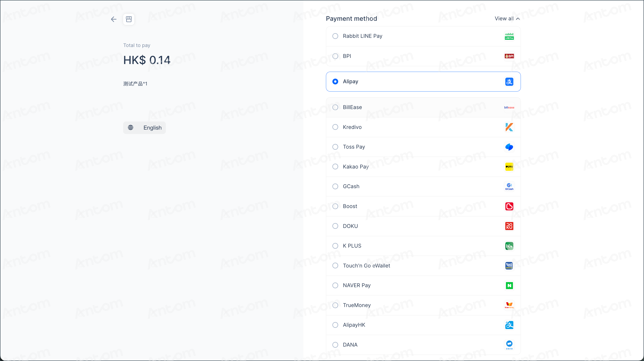
Task: Click the Toss Pay logo
Action: coord(509,147)
